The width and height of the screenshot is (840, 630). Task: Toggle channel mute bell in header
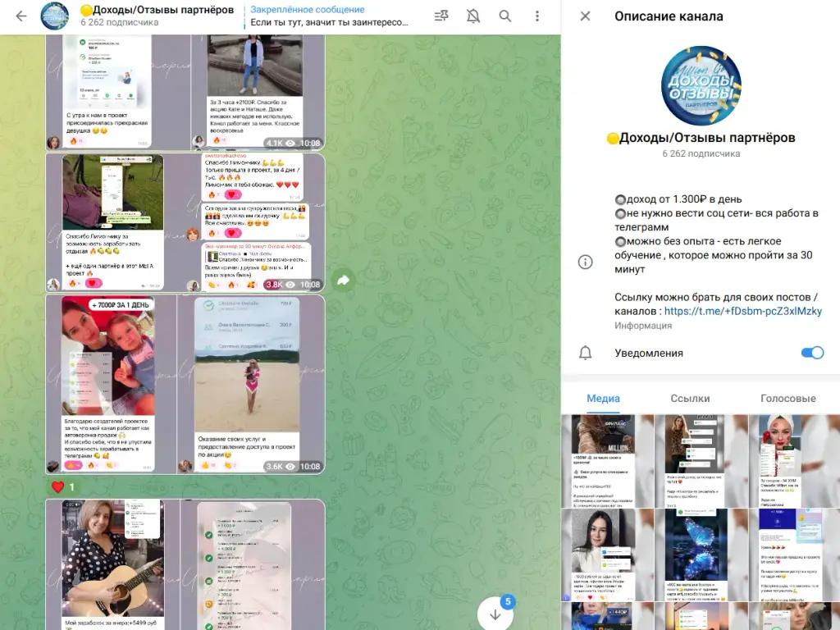[473, 16]
